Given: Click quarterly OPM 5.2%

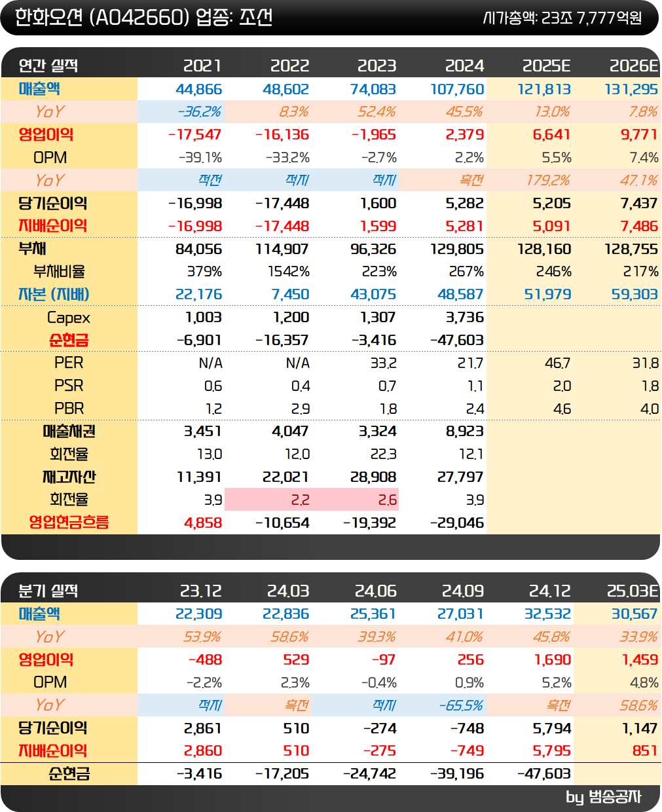Looking at the screenshot, I should pos(557,683).
